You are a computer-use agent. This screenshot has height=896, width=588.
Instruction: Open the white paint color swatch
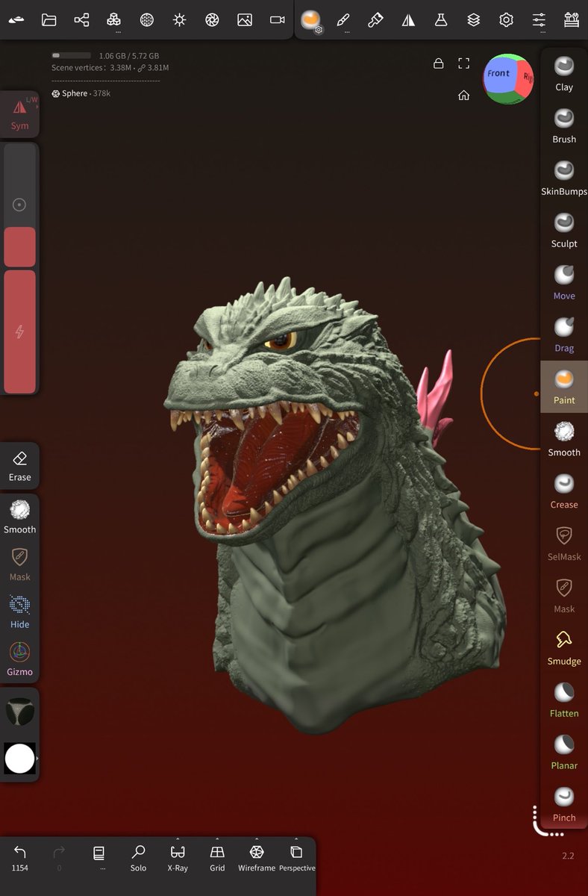[x=19, y=759]
